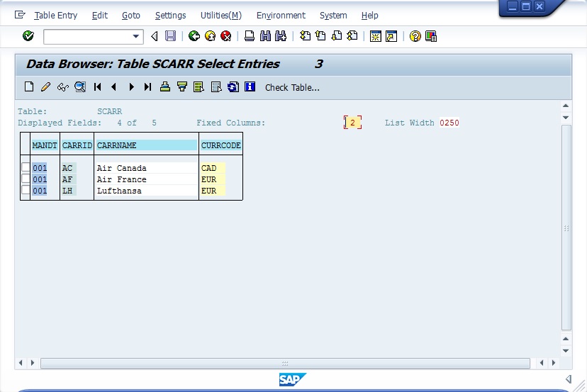Click the Change pencil icon
The width and height of the screenshot is (587, 392).
point(45,87)
